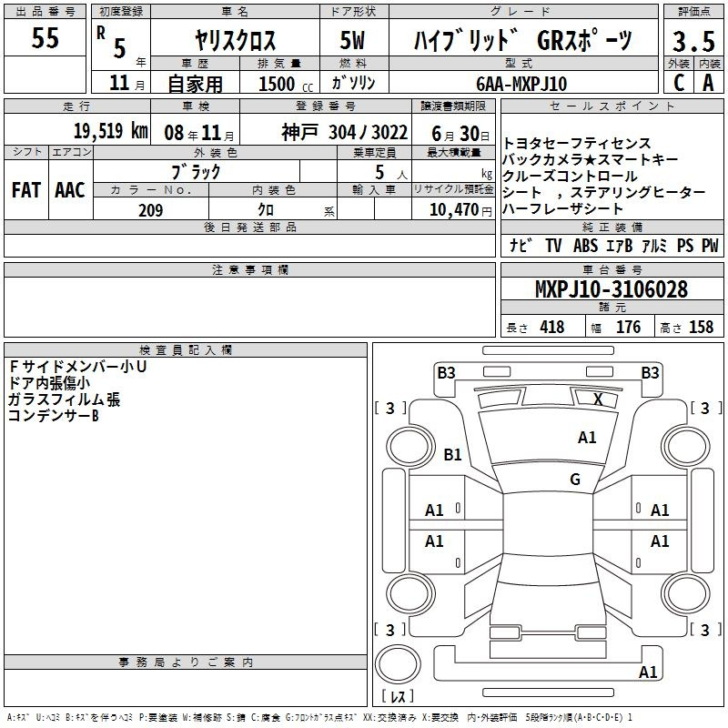
Task: Select the B1 damage marker on the diagram
Action: [x=452, y=454]
